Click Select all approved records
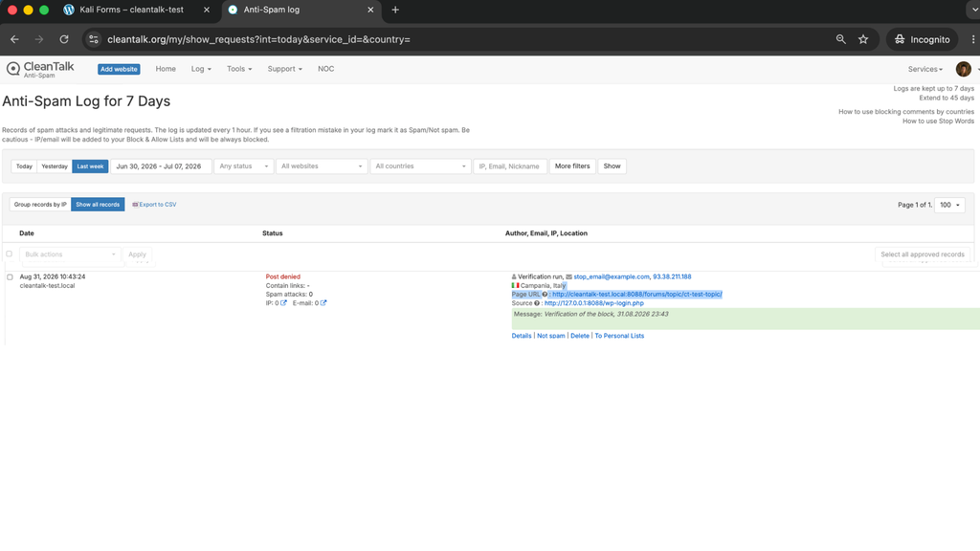Image resolution: width=980 pixels, height=551 pixels. coord(922,254)
